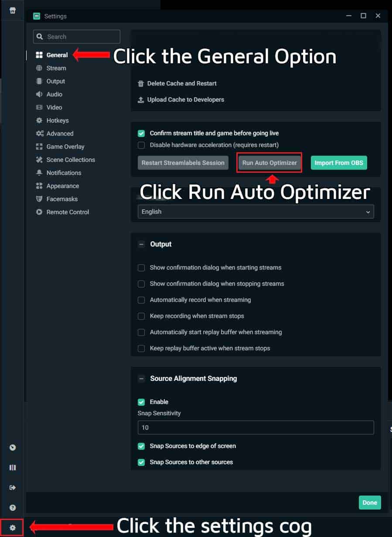Click the Delete Cache trash icon

click(141, 83)
